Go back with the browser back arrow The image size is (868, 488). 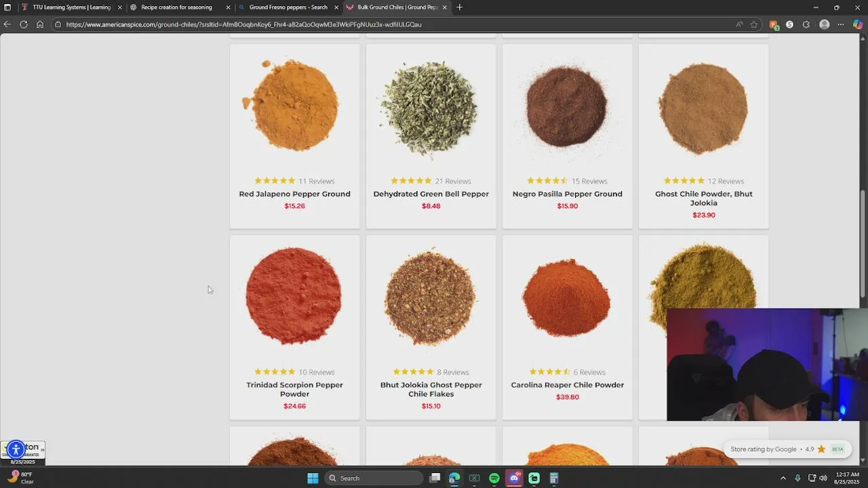[7, 24]
